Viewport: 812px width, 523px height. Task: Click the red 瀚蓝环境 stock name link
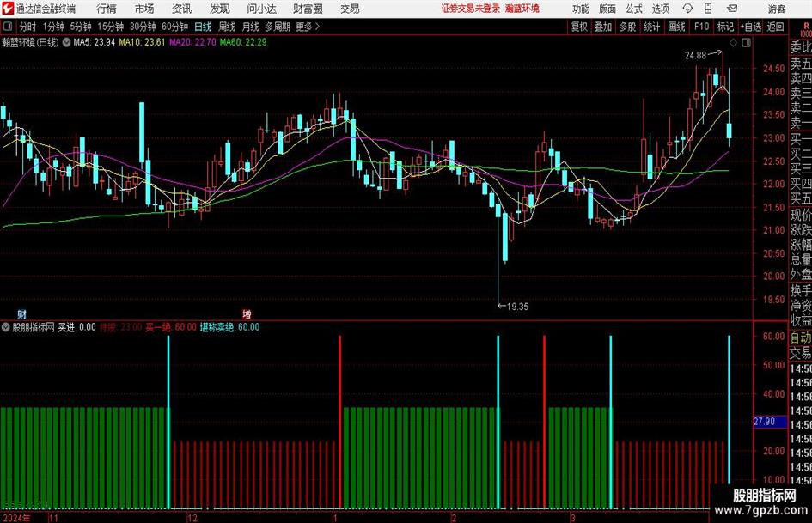click(522, 9)
